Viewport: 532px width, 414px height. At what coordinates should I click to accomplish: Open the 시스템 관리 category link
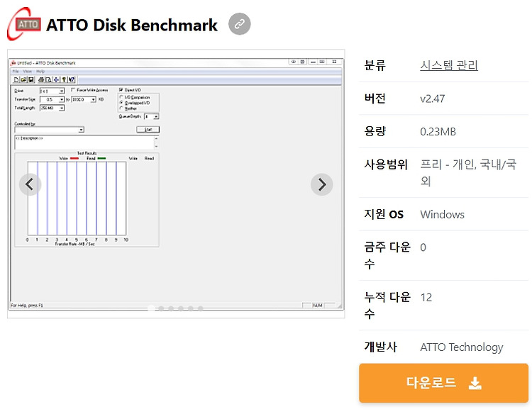[x=449, y=65]
